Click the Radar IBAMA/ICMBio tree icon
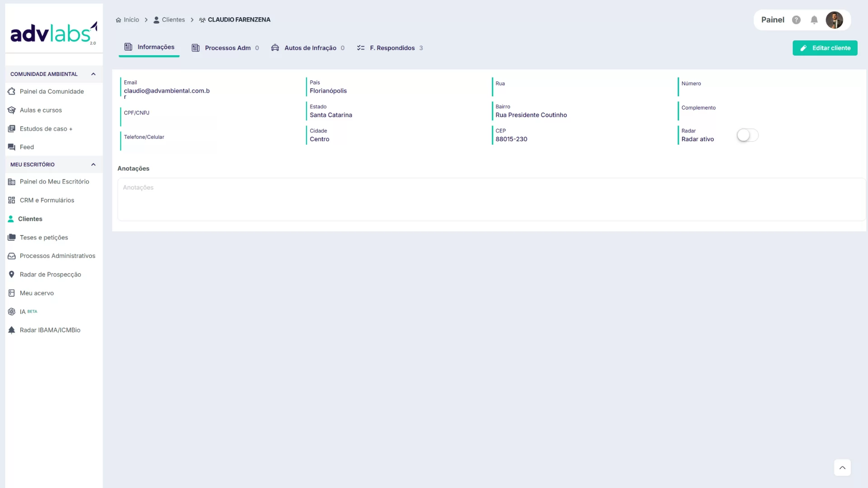The height and width of the screenshot is (488, 868). click(x=12, y=330)
